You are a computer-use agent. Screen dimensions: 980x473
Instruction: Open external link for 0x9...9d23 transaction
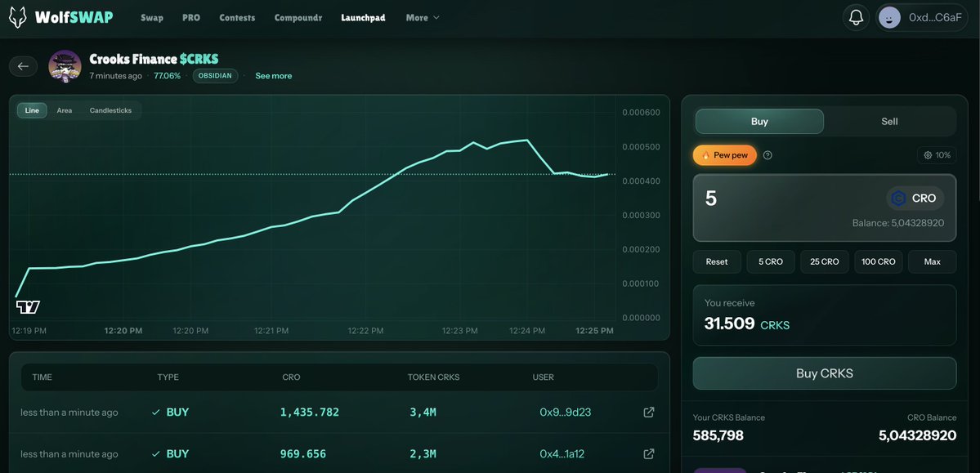click(649, 413)
